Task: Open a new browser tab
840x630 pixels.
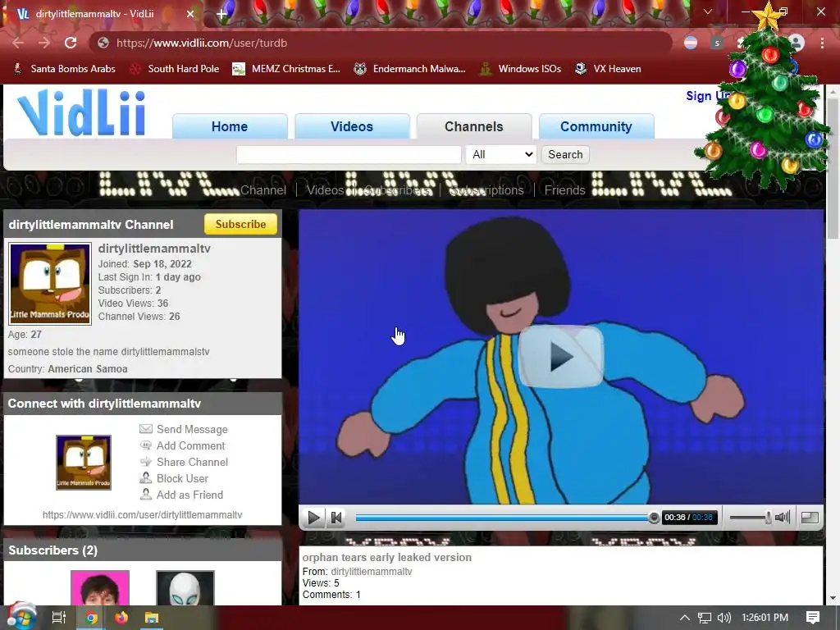Action: tap(221, 15)
